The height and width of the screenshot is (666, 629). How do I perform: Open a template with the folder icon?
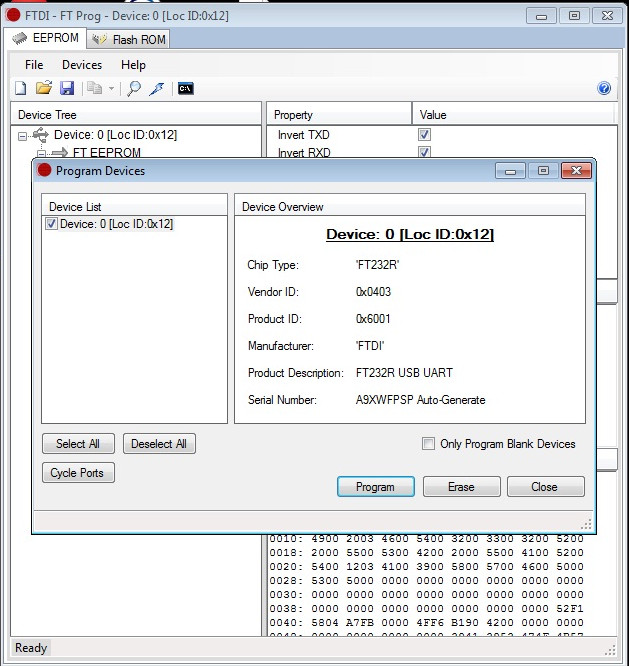click(x=43, y=88)
